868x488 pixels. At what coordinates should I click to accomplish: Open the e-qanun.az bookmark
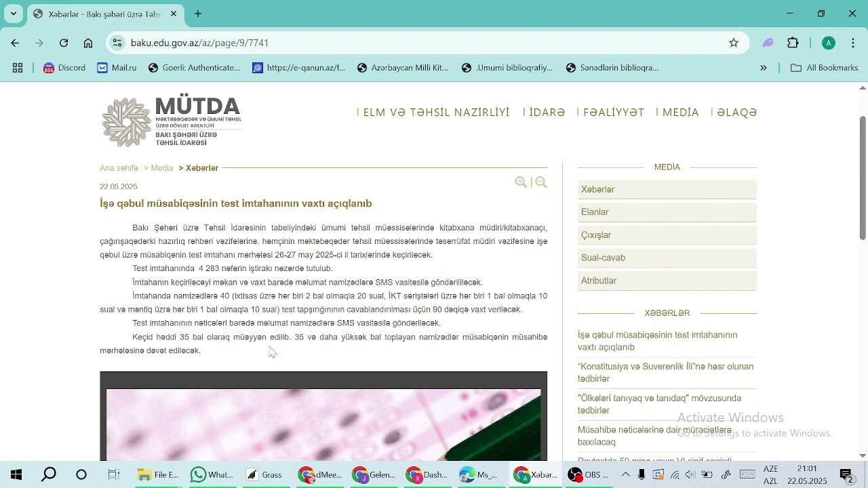(x=299, y=68)
